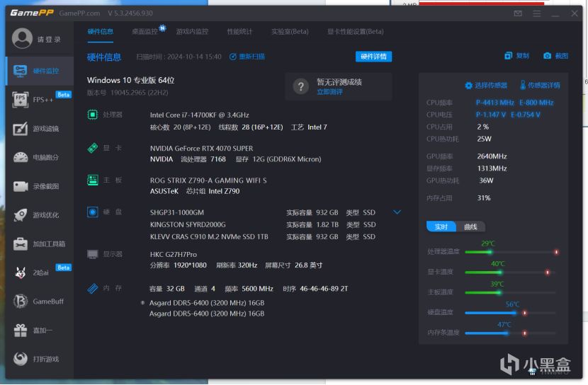This screenshot has height=385, width=588.
Task: Open 录像截图 recording sidebar item
Action: pos(40,186)
